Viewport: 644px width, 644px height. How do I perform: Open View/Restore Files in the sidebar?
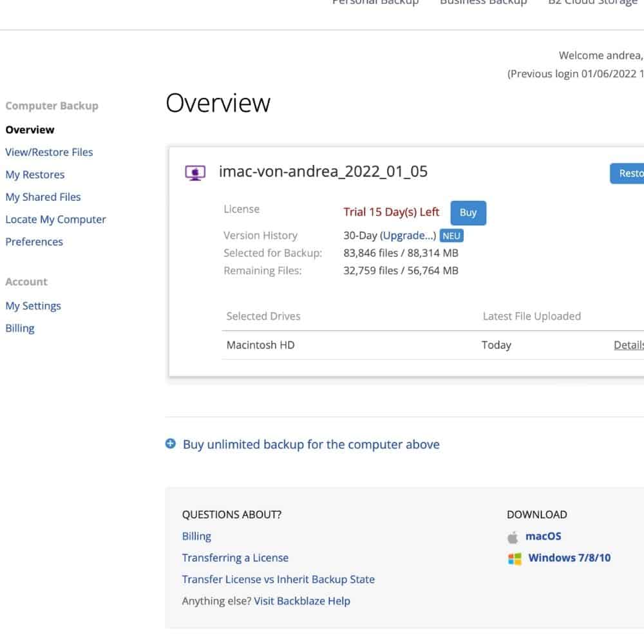click(x=50, y=153)
